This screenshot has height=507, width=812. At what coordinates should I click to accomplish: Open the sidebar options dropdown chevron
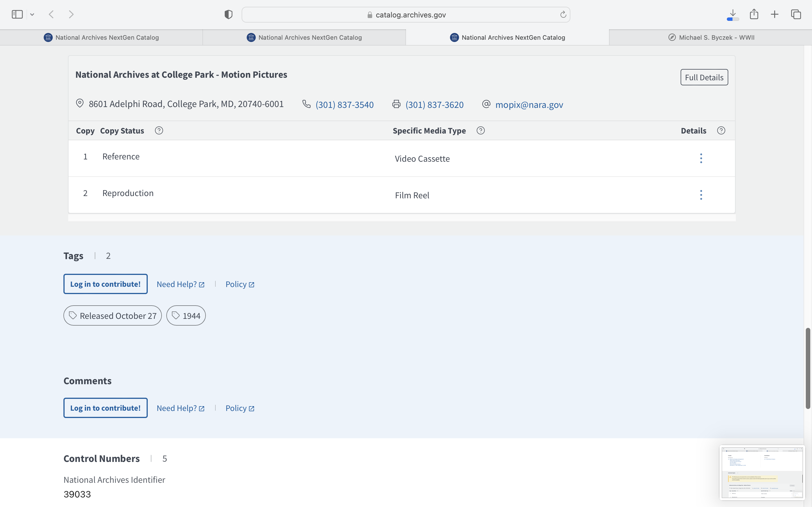click(x=32, y=14)
